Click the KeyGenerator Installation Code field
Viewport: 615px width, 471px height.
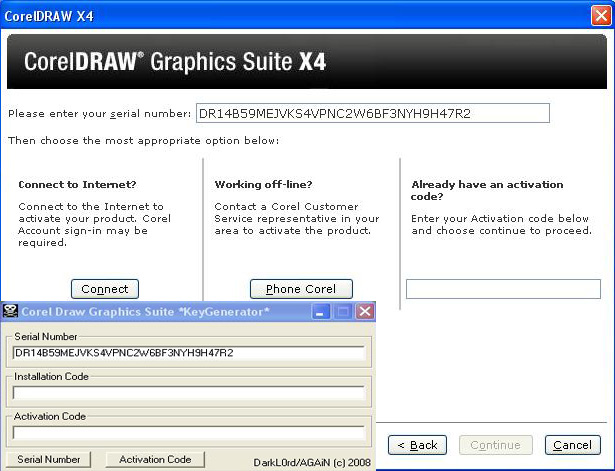click(189, 393)
